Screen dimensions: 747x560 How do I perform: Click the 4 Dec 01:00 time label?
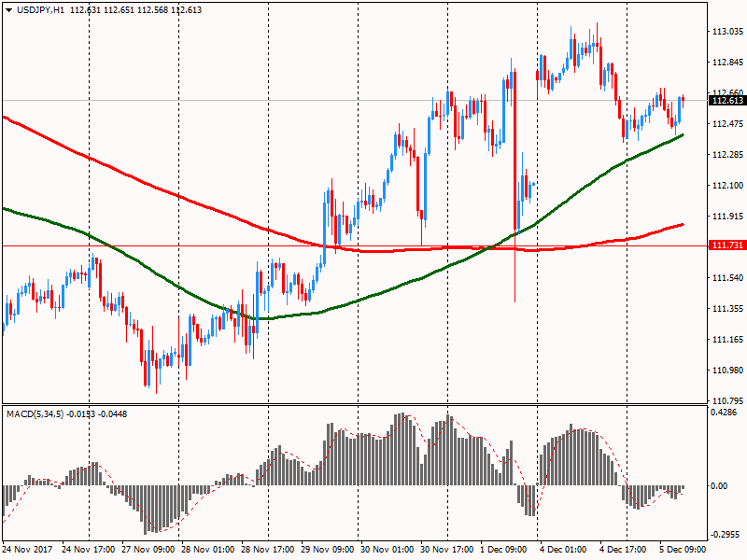(563, 550)
